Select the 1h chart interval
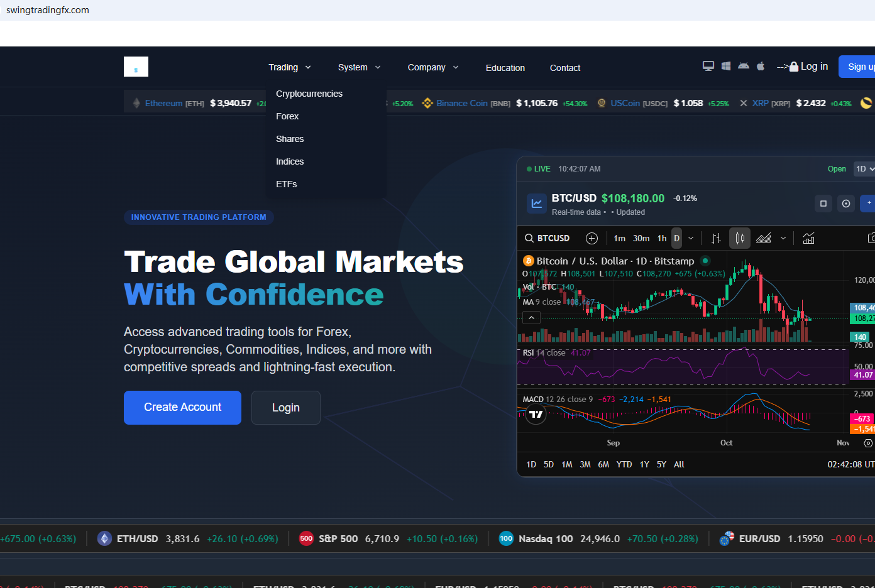 tap(662, 238)
